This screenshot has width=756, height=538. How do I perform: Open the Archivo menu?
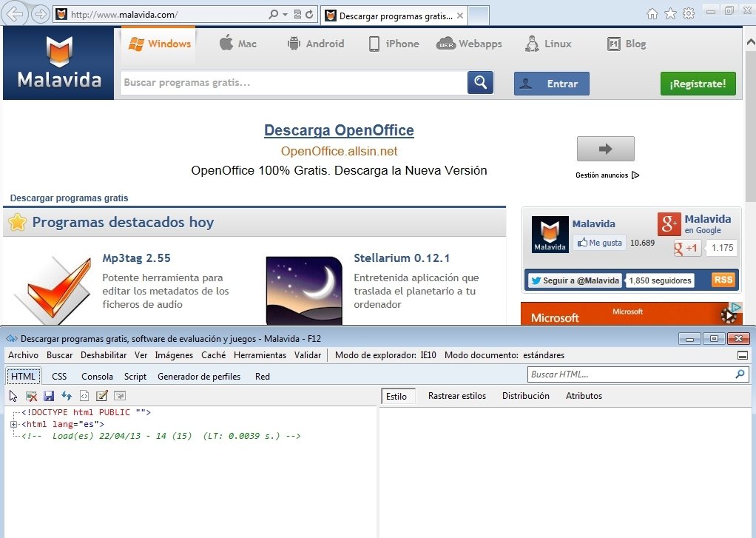coord(23,355)
